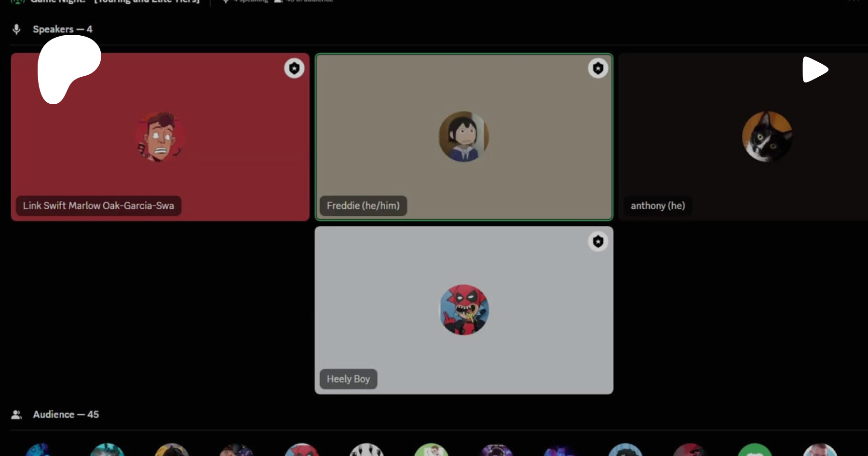The height and width of the screenshot is (456, 868).
Task: Click moderator badge on Freddie's tile
Action: pos(598,68)
